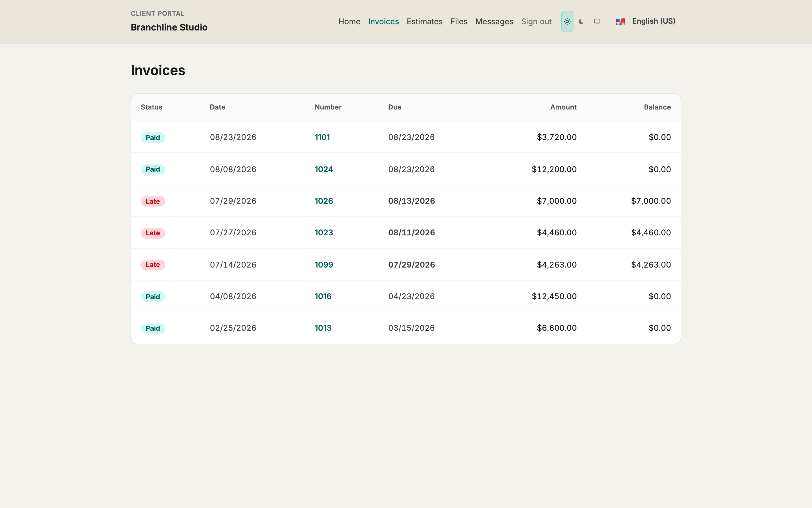Click the date 04/08/2026

coord(233,296)
